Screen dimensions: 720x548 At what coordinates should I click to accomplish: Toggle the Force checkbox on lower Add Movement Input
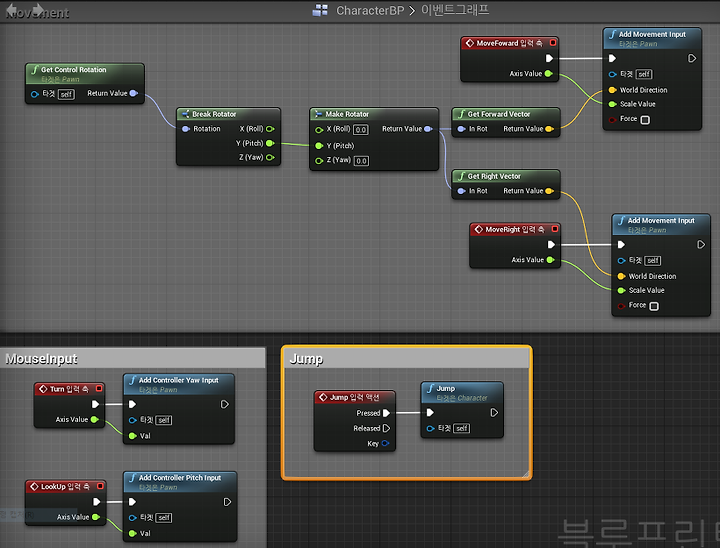654,306
